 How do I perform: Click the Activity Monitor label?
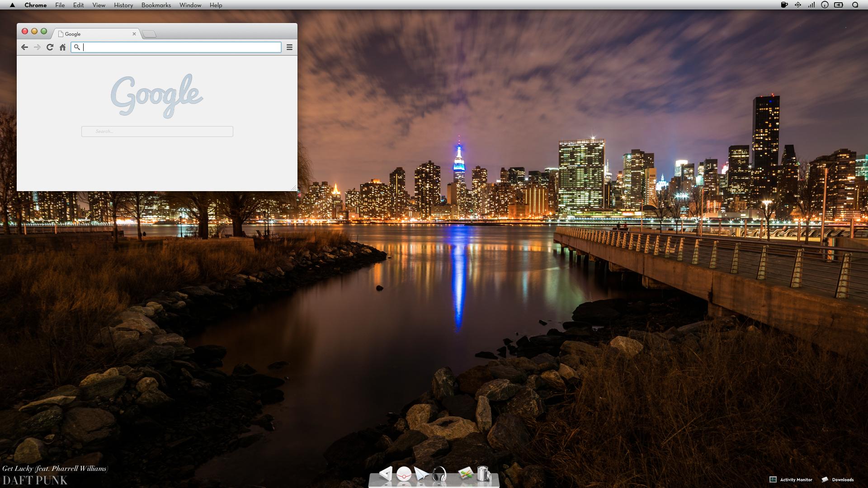click(x=796, y=479)
